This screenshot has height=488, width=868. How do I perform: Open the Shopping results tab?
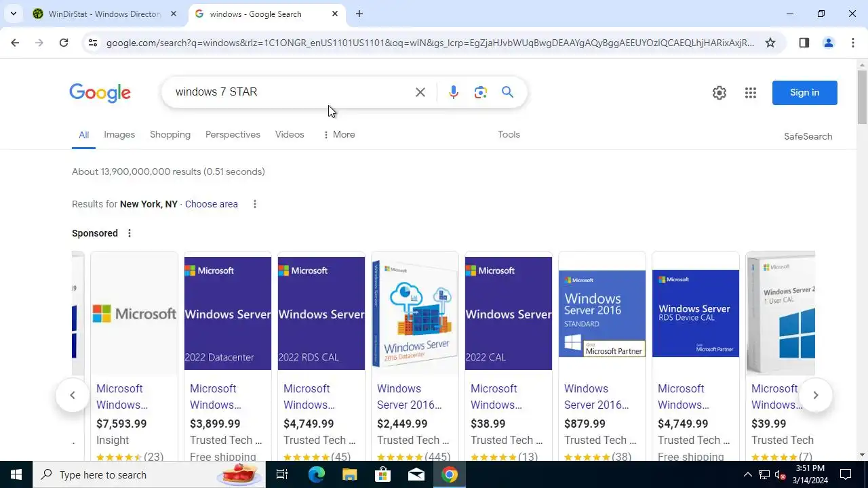pyautogui.click(x=170, y=134)
